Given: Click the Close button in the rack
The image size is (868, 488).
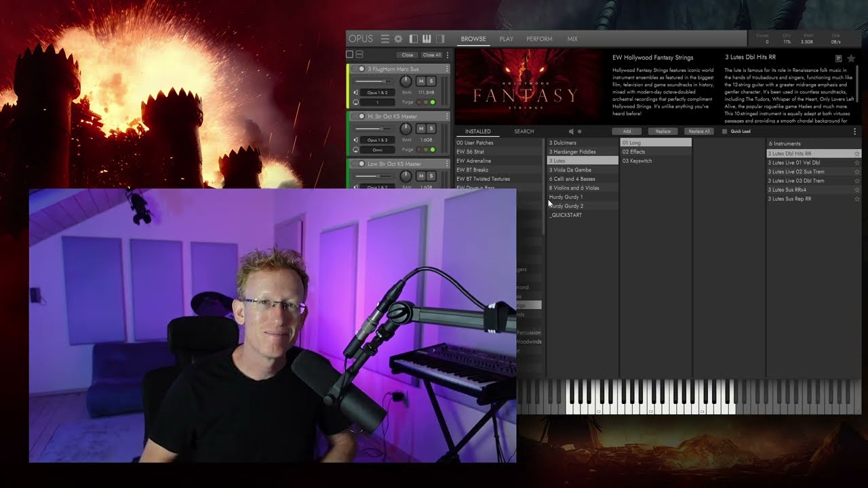Looking at the screenshot, I should 407,55.
